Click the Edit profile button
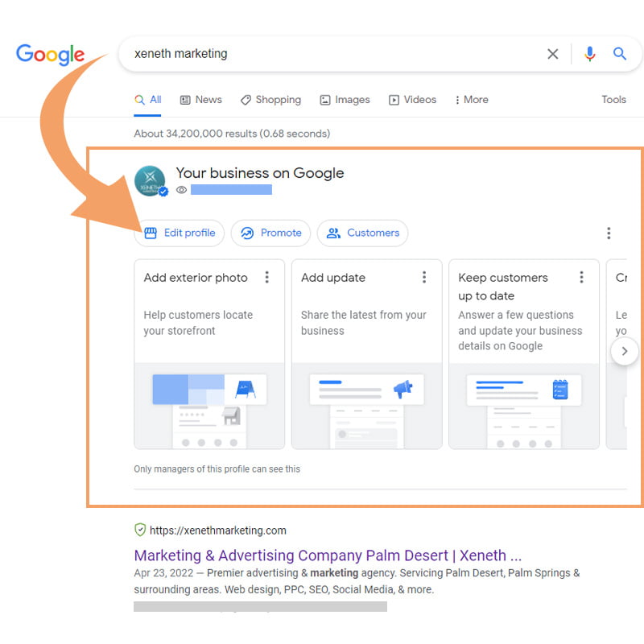This screenshot has height=644, width=644. pos(180,233)
